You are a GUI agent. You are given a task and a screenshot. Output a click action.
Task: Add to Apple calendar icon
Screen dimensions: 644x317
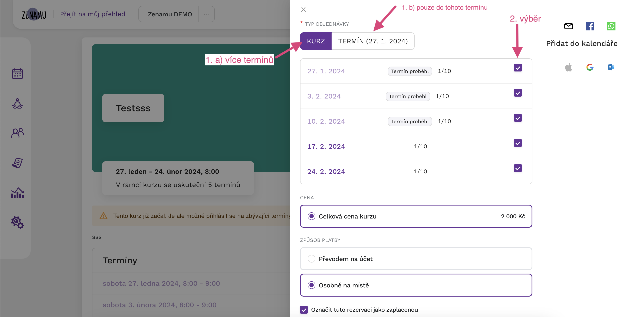(x=568, y=67)
